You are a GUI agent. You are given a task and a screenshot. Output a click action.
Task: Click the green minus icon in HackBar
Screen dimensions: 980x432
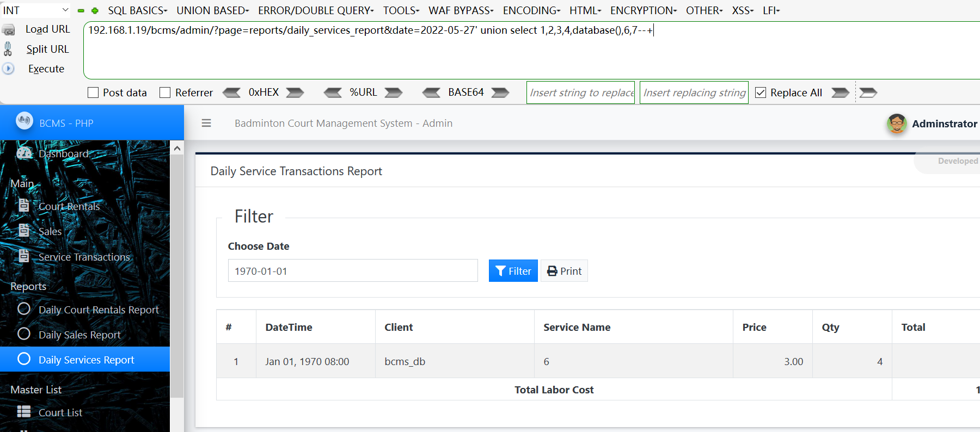[x=81, y=10]
